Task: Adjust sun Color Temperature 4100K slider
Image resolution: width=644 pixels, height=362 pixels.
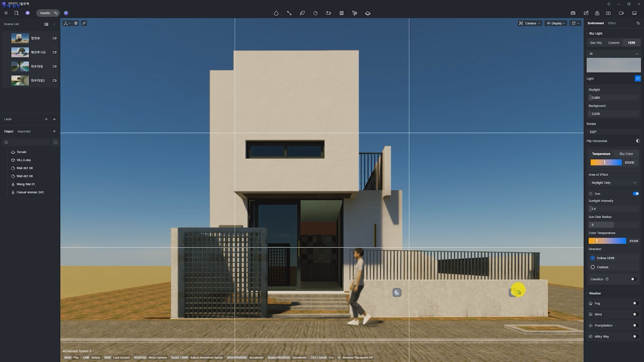Action: pyautogui.click(x=607, y=241)
